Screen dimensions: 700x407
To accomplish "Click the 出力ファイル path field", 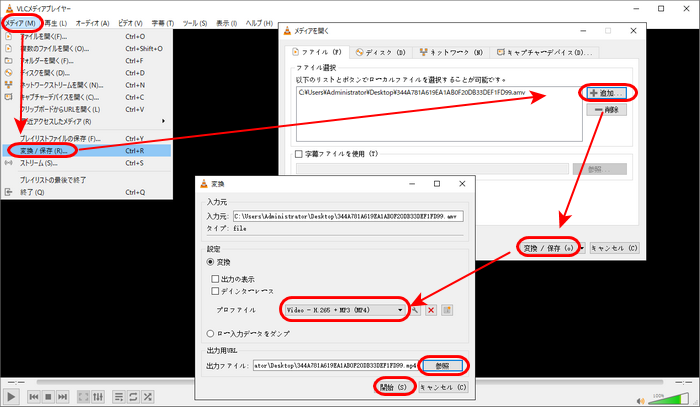I will [335, 365].
